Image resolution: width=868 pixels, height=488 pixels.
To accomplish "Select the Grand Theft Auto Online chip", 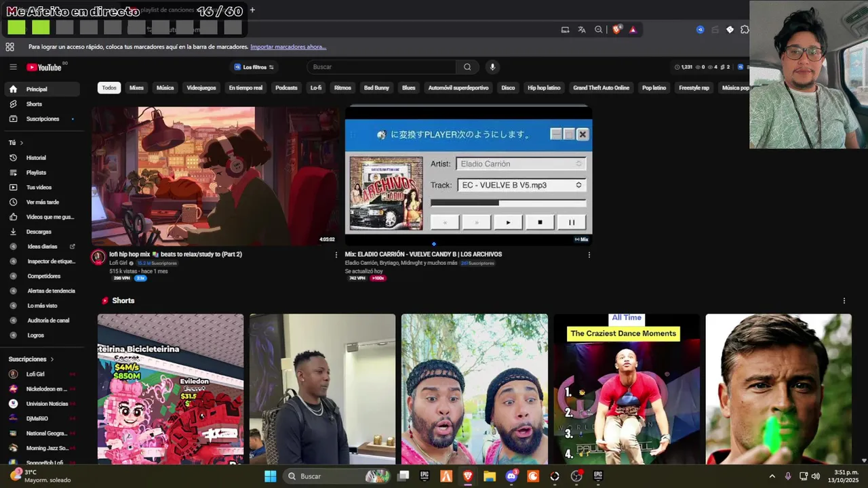I will pos(601,88).
